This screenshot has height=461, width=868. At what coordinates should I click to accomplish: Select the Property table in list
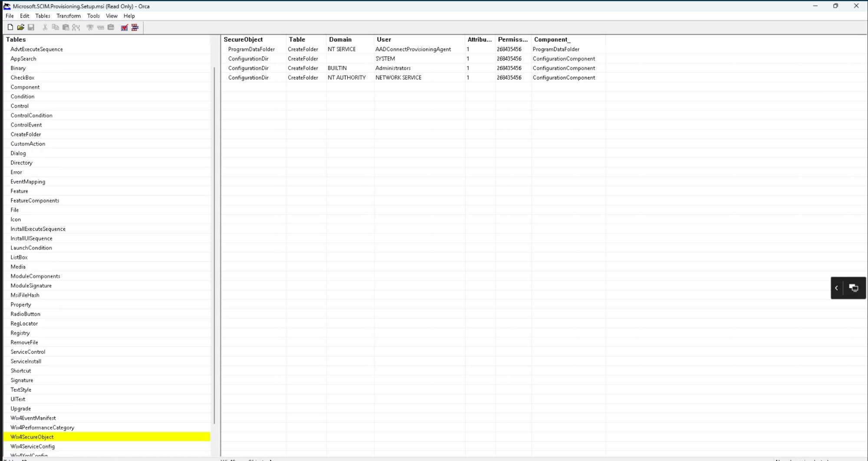point(107,304)
